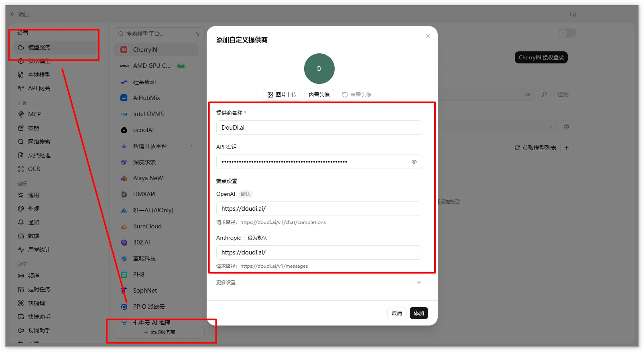Click the gear icon beside the dropdown

coord(567,127)
